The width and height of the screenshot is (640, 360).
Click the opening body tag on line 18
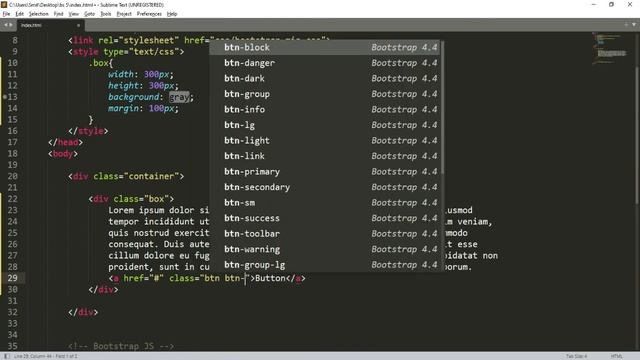point(63,154)
